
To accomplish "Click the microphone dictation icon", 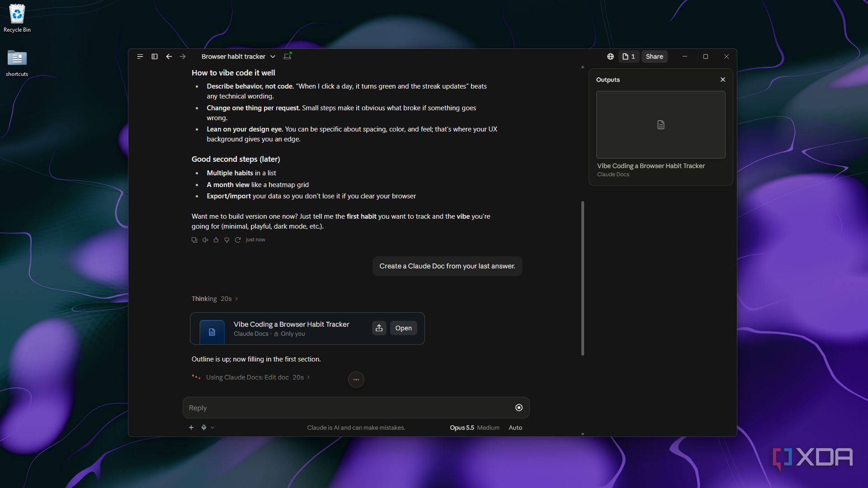I will click(204, 427).
